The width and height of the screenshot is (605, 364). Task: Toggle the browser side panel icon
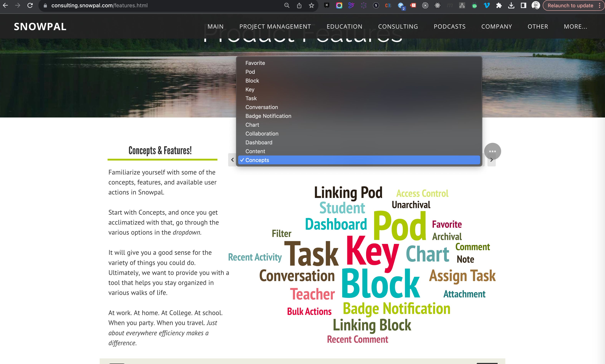tap(523, 5)
